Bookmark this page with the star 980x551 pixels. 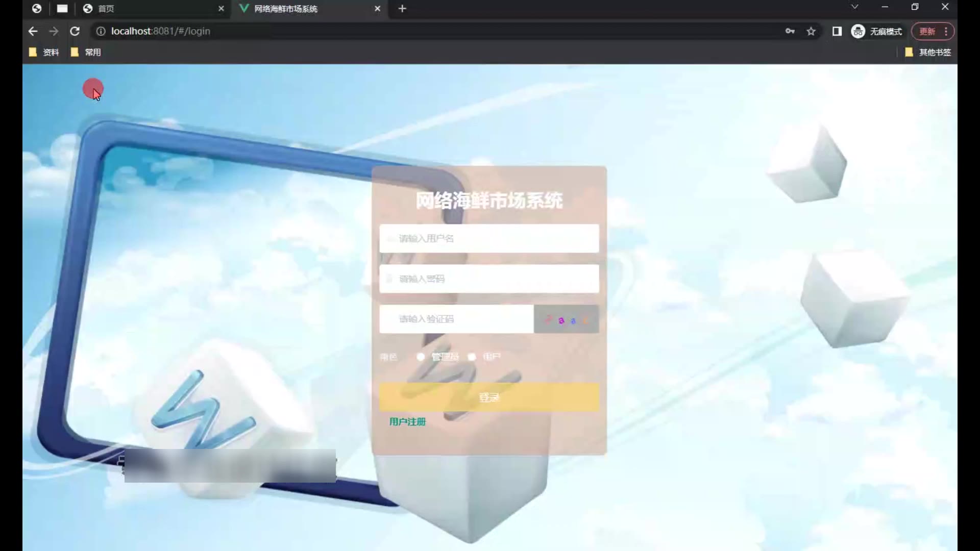[x=811, y=31]
